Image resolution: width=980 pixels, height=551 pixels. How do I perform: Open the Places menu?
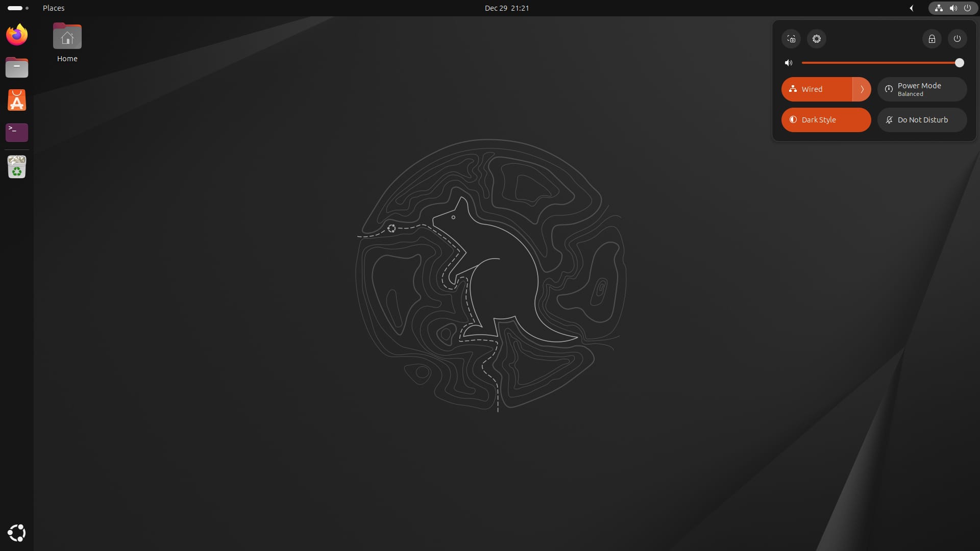pos(54,8)
